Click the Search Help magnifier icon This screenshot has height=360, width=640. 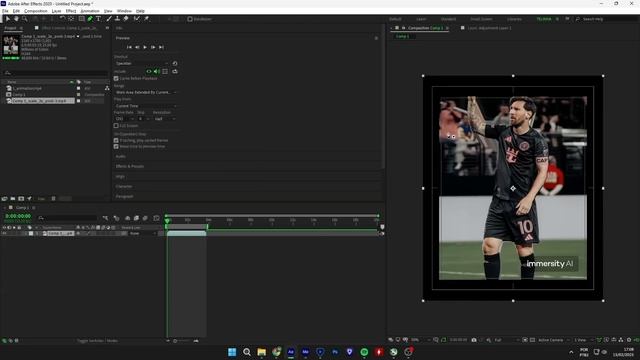(x=578, y=19)
